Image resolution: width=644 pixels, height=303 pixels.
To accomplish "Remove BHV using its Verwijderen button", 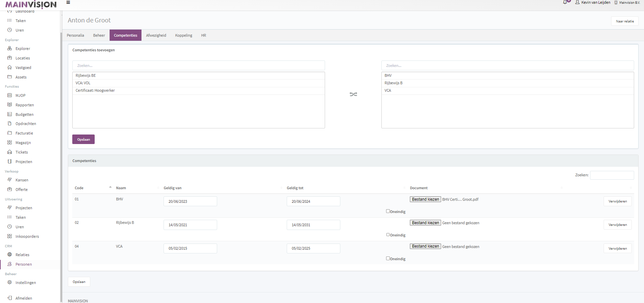I will [618, 201].
